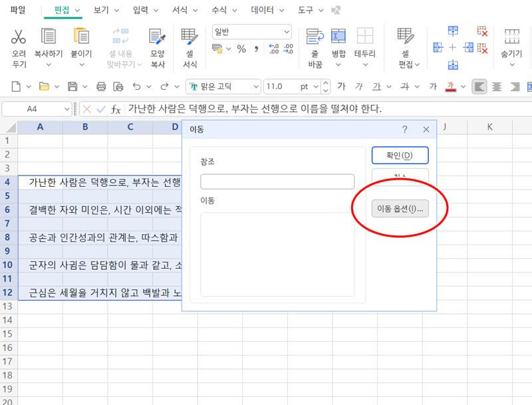Toggle underline 가 formatting
This screenshot has height=405, width=532.
pos(377,87)
